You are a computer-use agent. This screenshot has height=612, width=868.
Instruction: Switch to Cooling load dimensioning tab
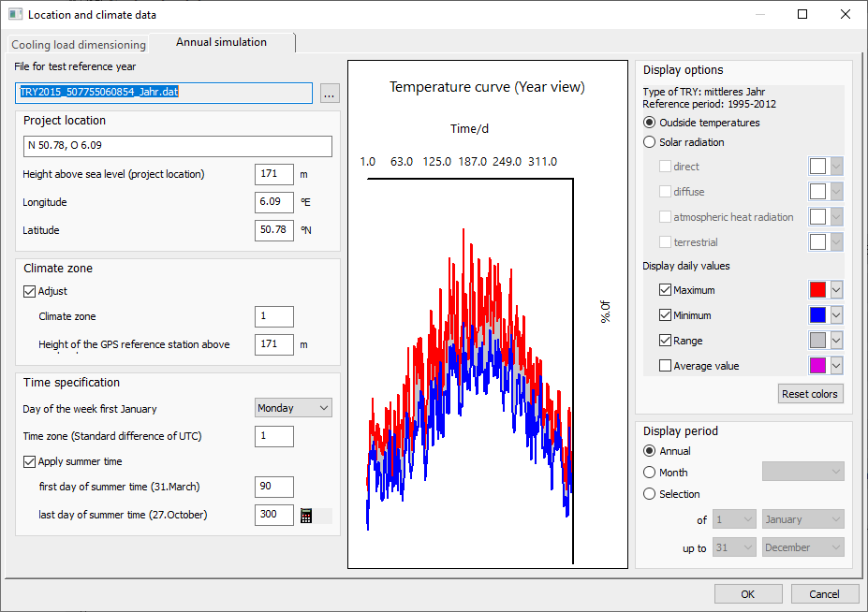point(79,45)
